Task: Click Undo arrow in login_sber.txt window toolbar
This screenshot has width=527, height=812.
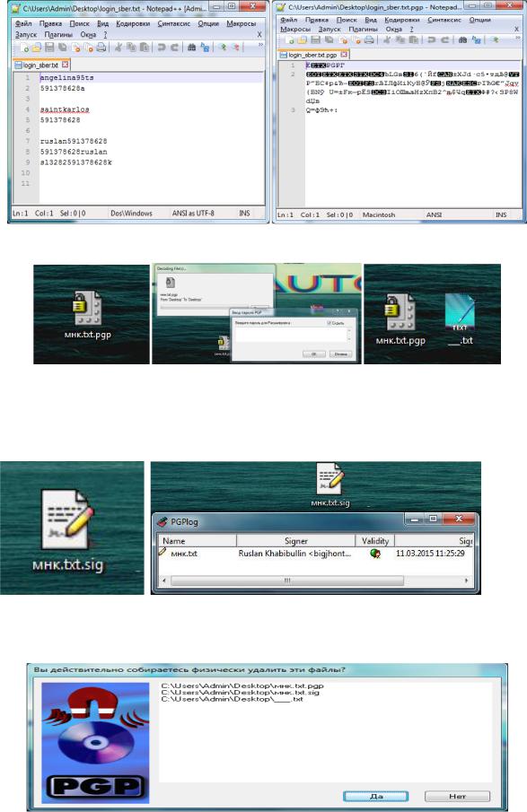Action: pos(162,48)
